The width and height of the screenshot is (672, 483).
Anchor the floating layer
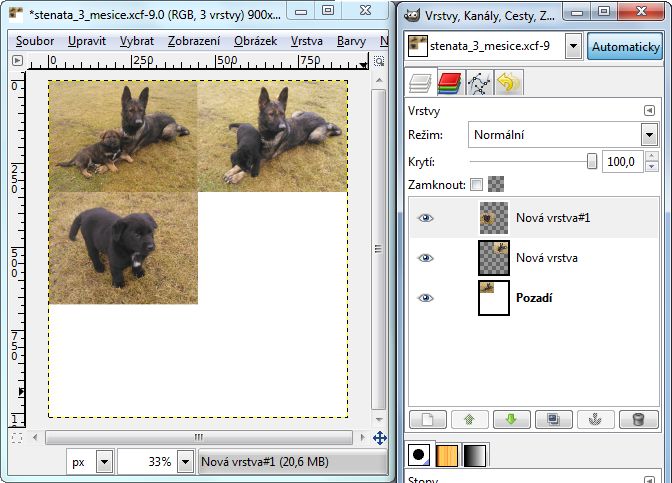click(592, 419)
